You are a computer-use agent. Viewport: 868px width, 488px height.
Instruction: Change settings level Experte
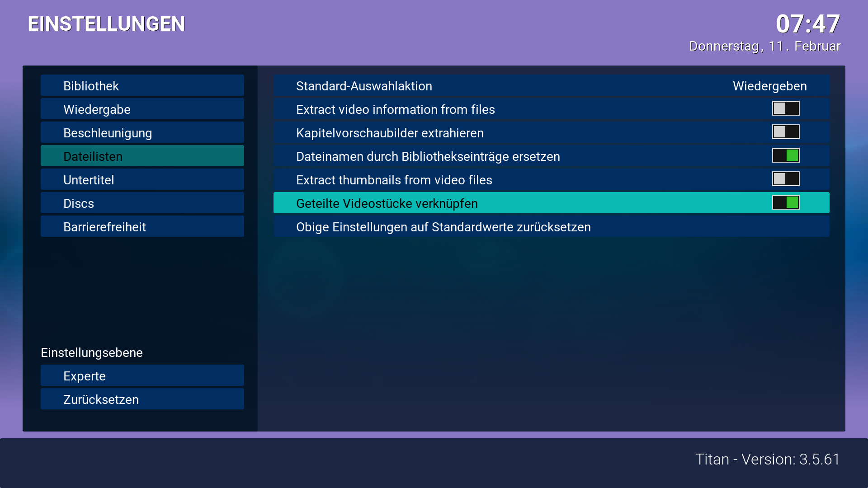click(x=142, y=375)
